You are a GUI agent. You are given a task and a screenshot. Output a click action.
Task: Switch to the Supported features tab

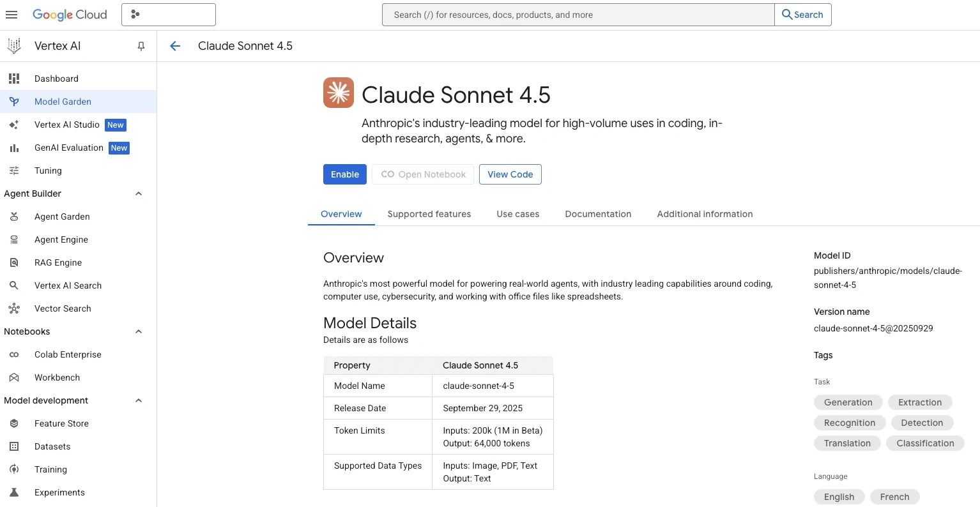tap(429, 214)
